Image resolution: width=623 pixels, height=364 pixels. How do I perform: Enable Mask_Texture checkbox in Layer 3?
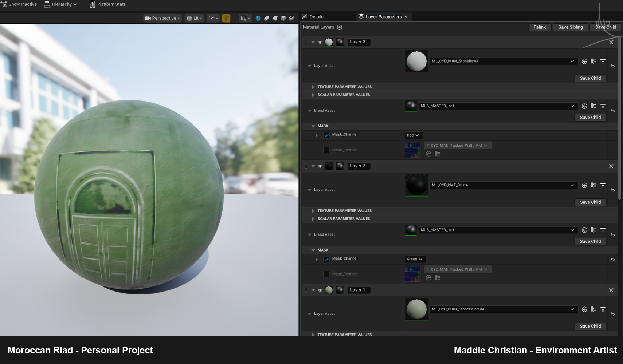click(x=326, y=150)
